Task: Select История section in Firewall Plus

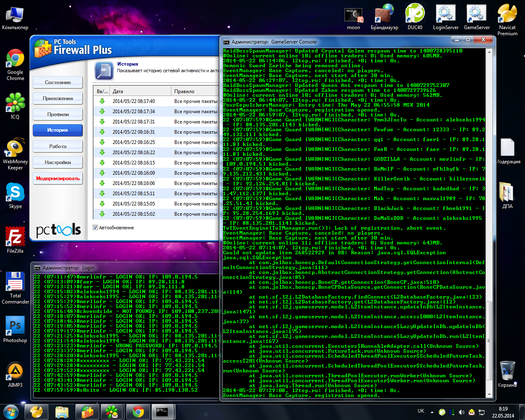Action: (58, 130)
